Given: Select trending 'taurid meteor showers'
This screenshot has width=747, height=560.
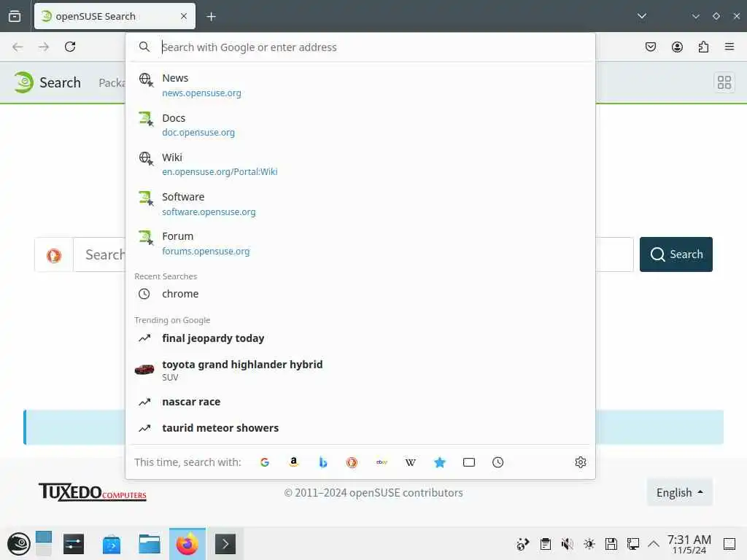Looking at the screenshot, I should (360, 428).
